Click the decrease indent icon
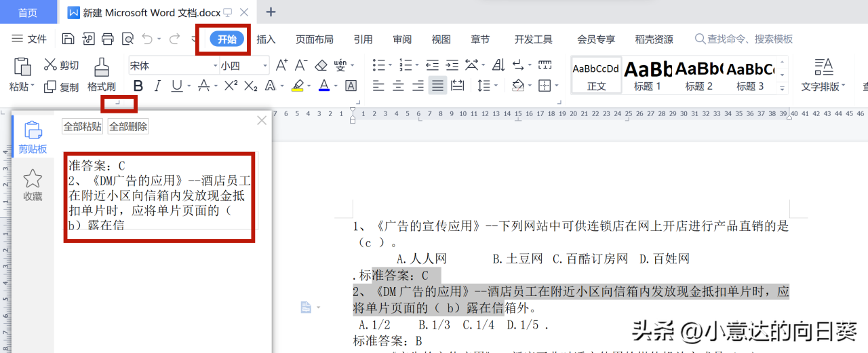 click(431, 65)
